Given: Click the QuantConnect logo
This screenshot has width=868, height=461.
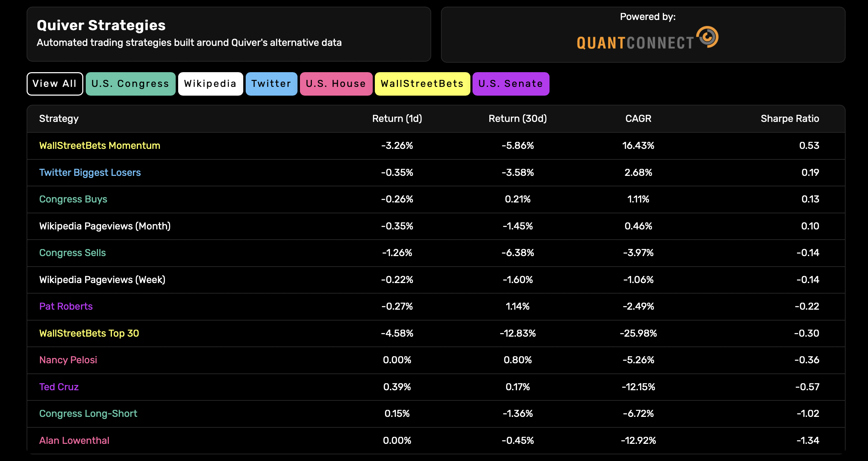Looking at the screenshot, I should click(647, 39).
